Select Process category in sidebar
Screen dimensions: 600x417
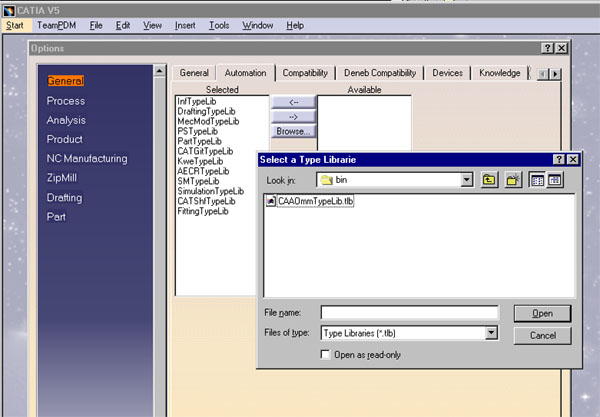66,101
